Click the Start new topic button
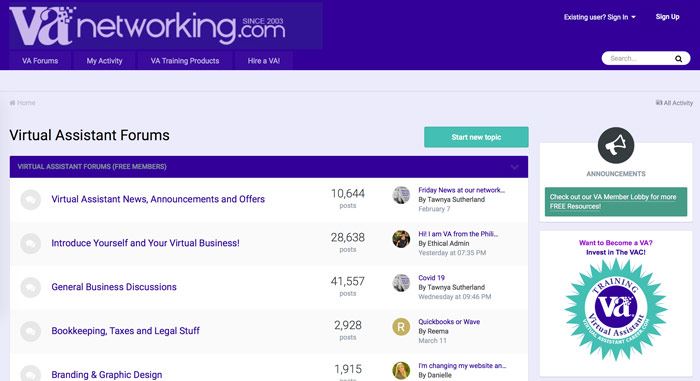This screenshot has height=381, width=700. (x=476, y=137)
